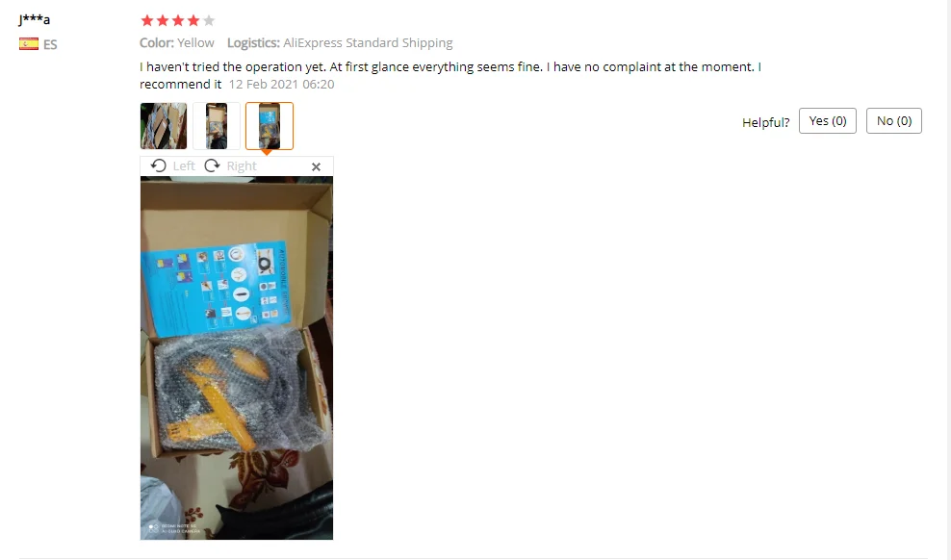Click the rotate right arrow icon
The width and height of the screenshot is (951, 560).
[x=212, y=166]
